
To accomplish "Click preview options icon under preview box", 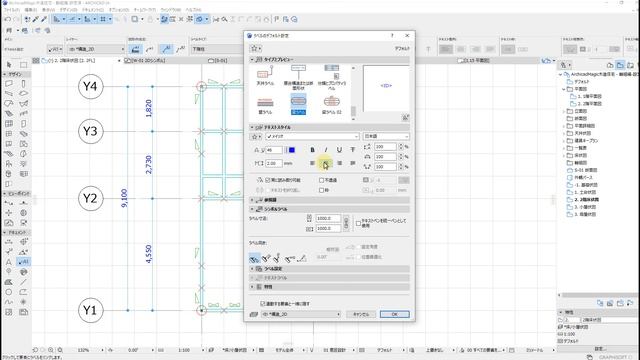I will (x=405, y=118).
